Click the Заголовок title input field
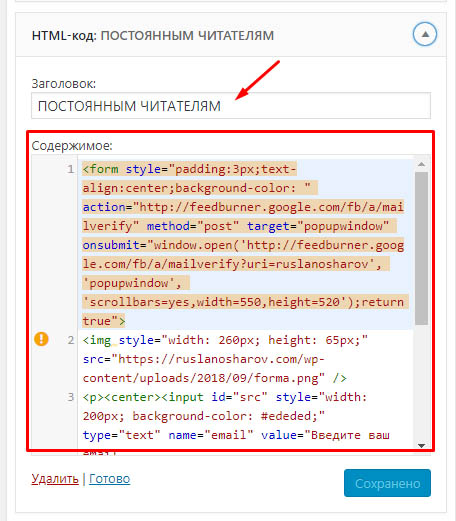This screenshot has height=521, width=456. pyautogui.click(x=231, y=106)
